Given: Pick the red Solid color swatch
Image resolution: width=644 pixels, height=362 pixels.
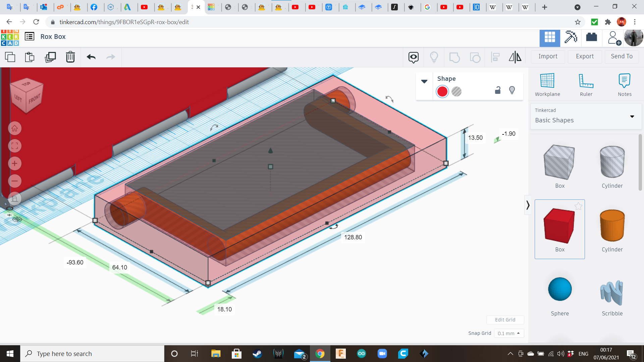Looking at the screenshot, I should coord(442,92).
